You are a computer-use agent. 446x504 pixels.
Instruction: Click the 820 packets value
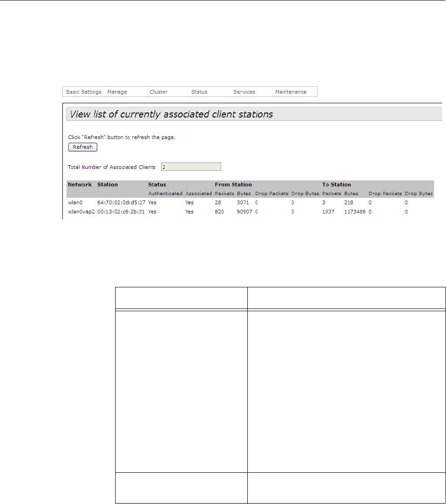point(219,212)
